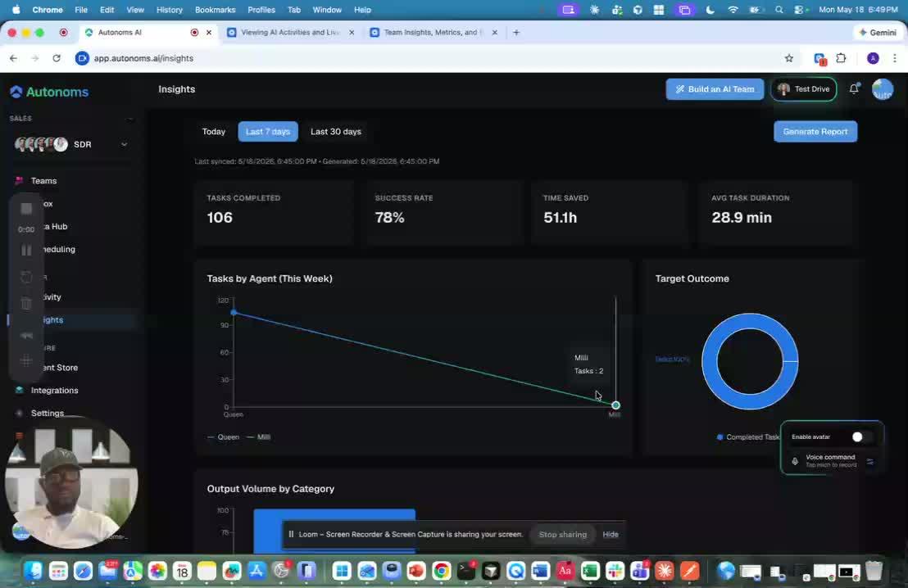Switch to Viewing AI Activities tab

[x=289, y=33]
